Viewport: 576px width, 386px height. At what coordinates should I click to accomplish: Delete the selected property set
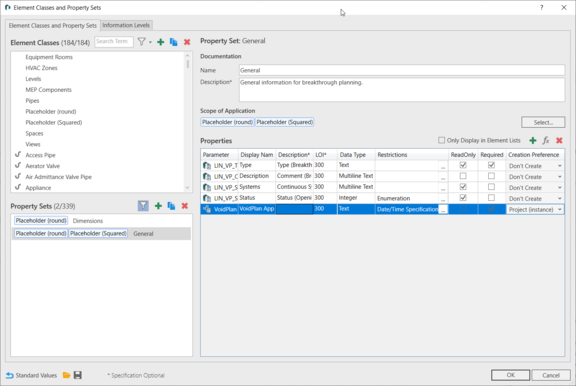(x=185, y=206)
